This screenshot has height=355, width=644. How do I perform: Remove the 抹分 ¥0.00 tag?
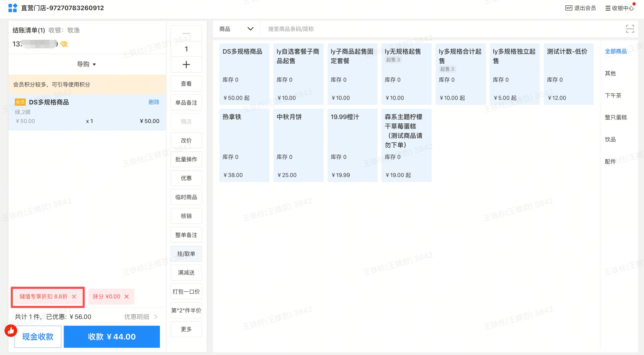coord(127,296)
